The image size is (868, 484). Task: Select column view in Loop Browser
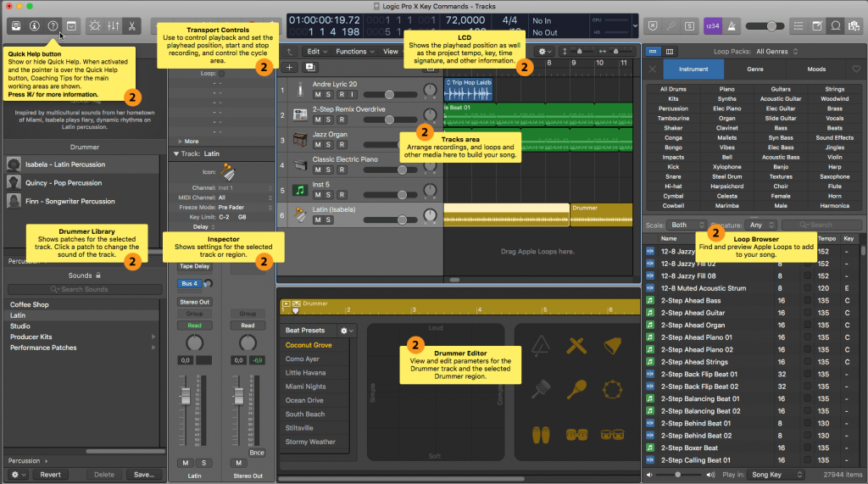coord(670,52)
